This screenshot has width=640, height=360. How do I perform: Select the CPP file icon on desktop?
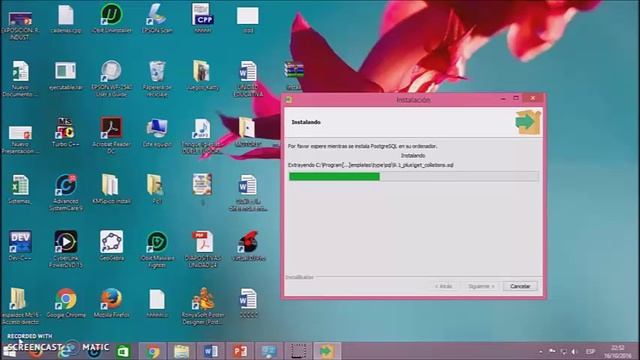pos(203,18)
